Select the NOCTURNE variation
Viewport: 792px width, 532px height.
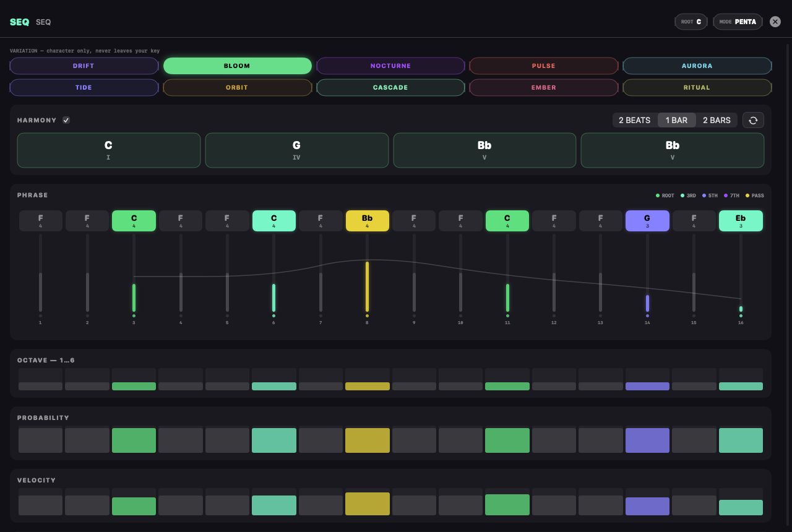coord(390,66)
